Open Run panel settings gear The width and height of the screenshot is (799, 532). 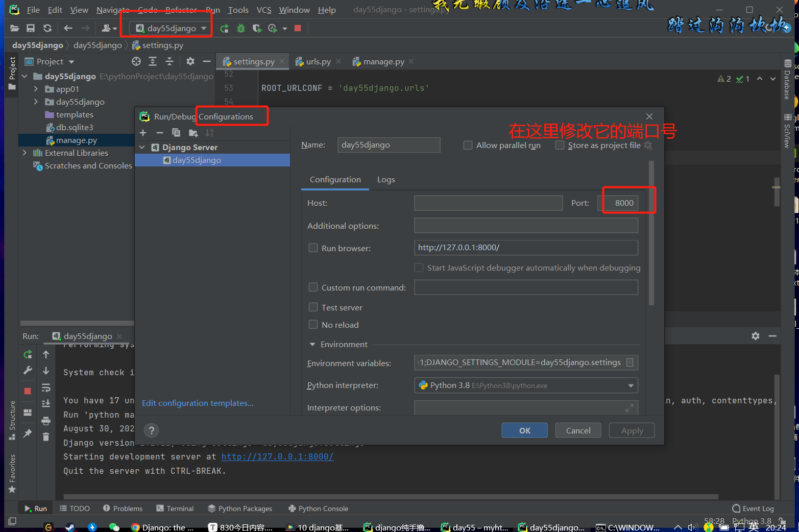pos(756,336)
